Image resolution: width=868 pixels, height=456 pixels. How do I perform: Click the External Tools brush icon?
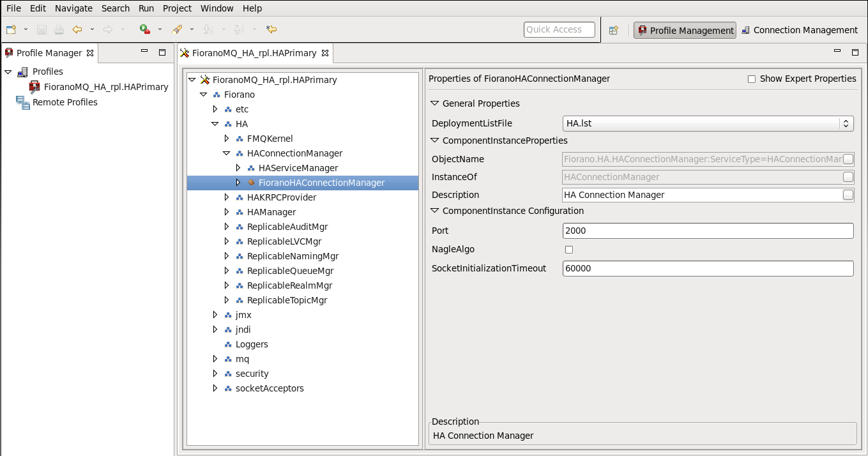pos(178,29)
